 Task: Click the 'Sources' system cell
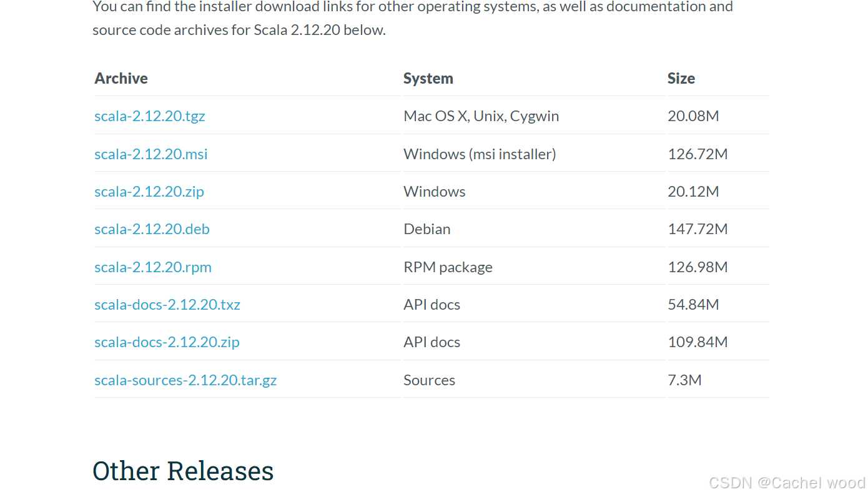click(x=429, y=380)
